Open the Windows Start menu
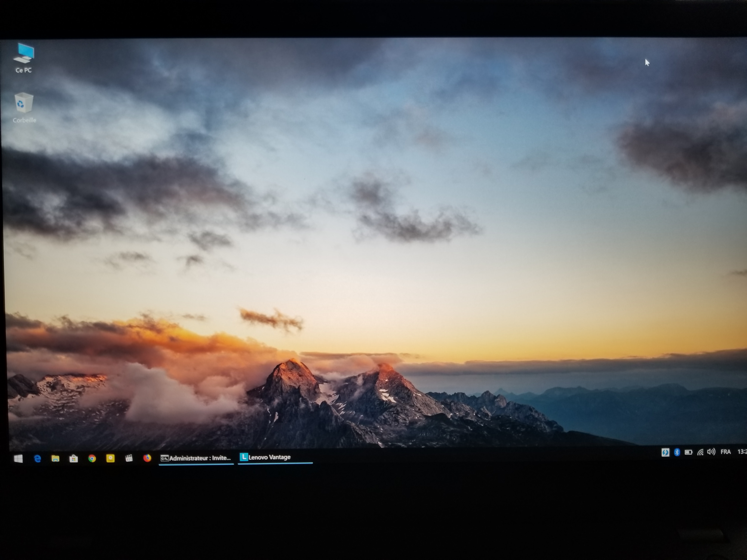The height and width of the screenshot is (560, 747). (19, 458)
